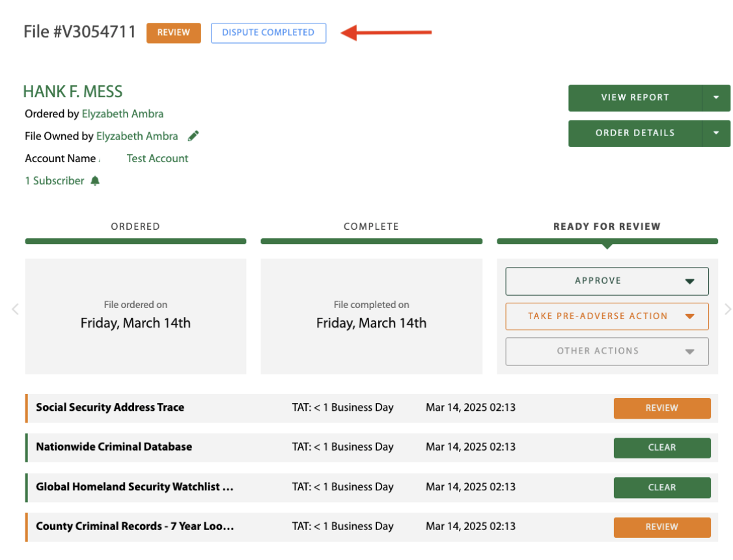Open the Order Details dropdown arrow

pyautogui.click(x=716, y=133)
